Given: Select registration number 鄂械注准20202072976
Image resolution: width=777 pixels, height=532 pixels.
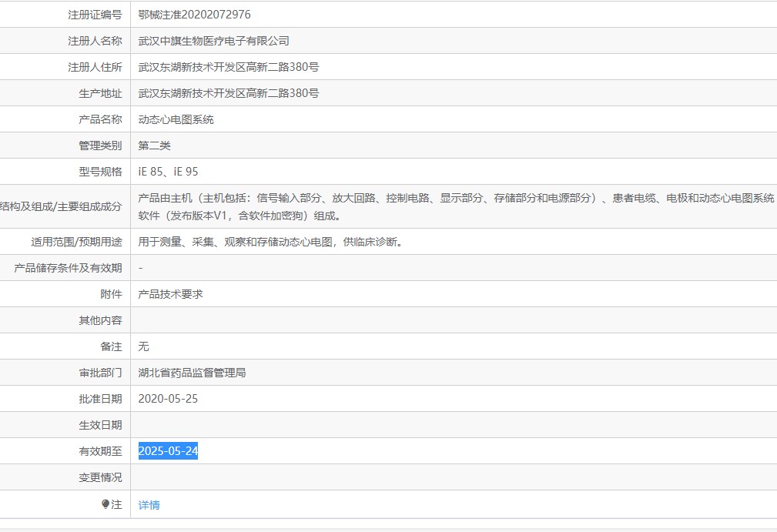Looking at the screenshot, I should tap(194, 15).
